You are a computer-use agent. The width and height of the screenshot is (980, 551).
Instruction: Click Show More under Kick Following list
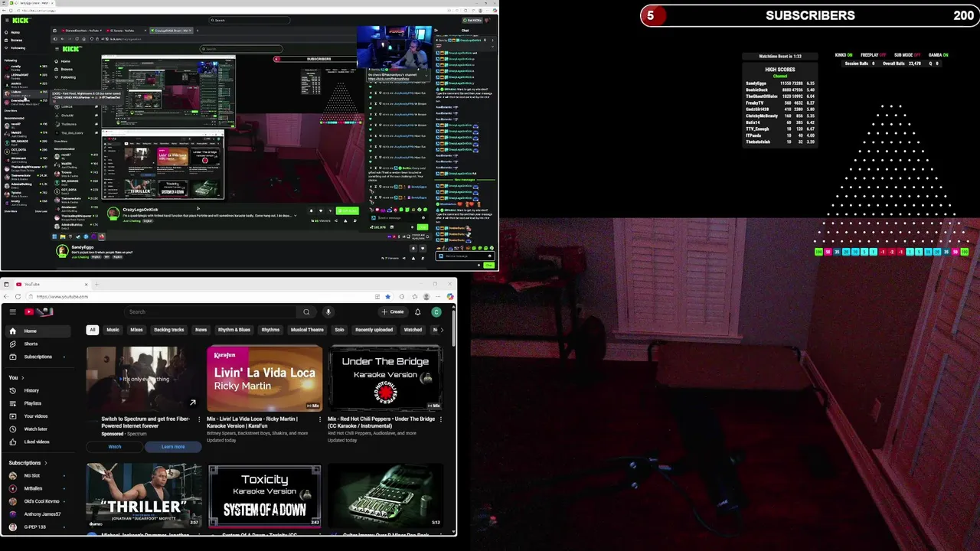tap(11, 111)
